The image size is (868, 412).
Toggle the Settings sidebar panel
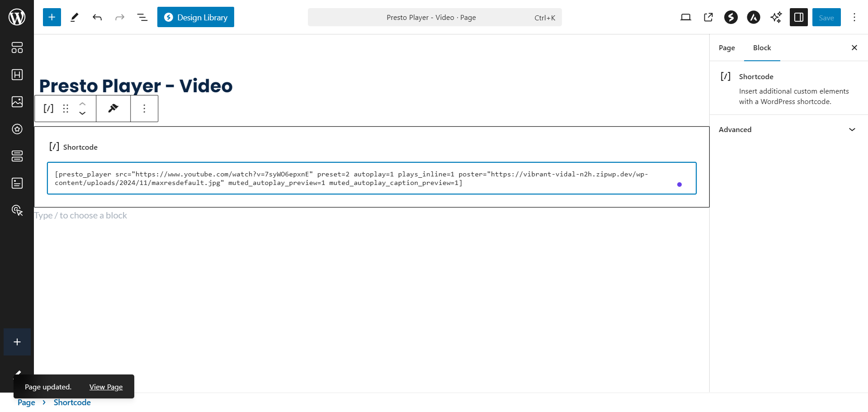pos(799,17)
